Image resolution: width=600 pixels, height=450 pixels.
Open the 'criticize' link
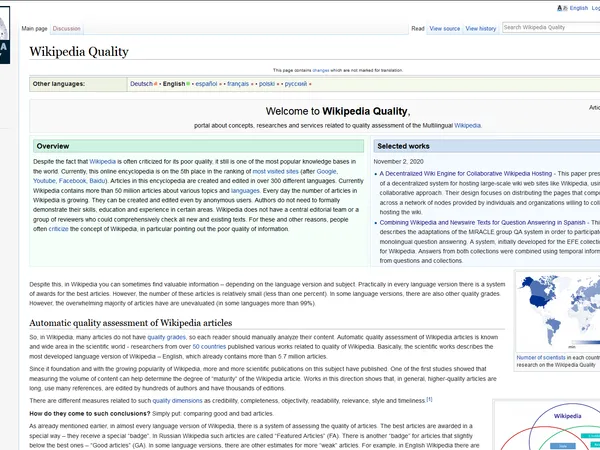[x=59, y=229]
